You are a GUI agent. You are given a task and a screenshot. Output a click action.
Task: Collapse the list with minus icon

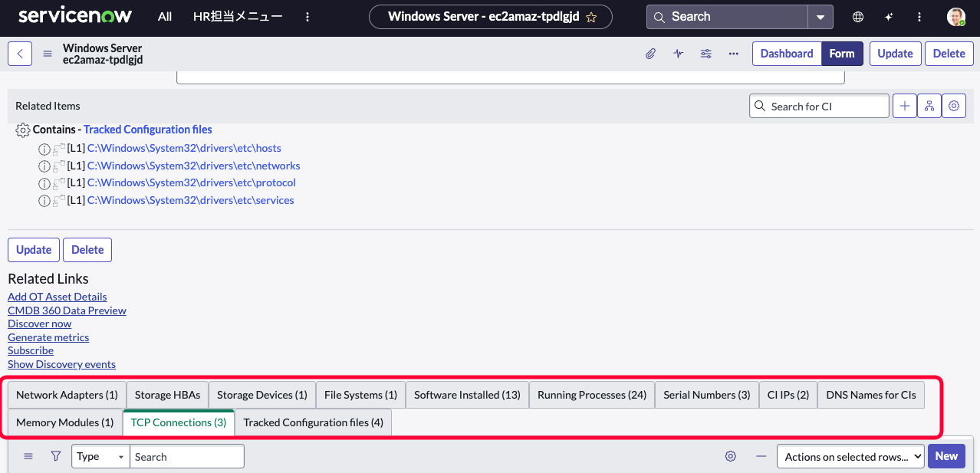(x=761, y=456)
